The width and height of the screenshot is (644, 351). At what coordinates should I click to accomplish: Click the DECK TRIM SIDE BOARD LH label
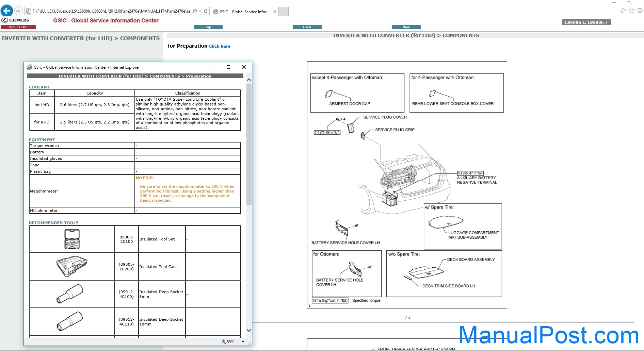[x=449, y=286]
